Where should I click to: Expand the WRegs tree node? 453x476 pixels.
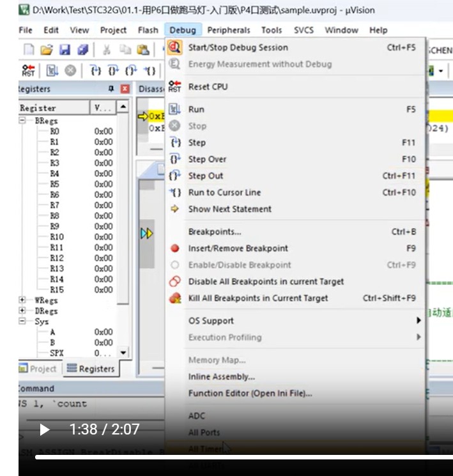pos(22,300)
